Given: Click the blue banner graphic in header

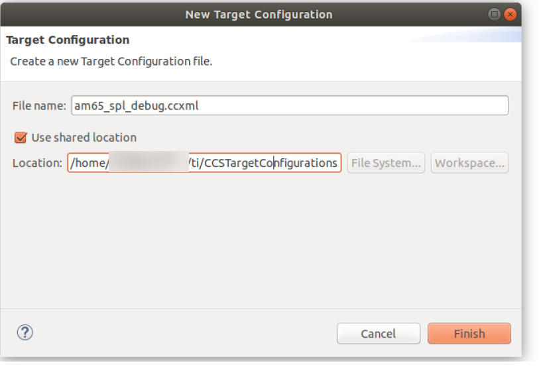Looking at the screenshot, I should pos(466,35).
